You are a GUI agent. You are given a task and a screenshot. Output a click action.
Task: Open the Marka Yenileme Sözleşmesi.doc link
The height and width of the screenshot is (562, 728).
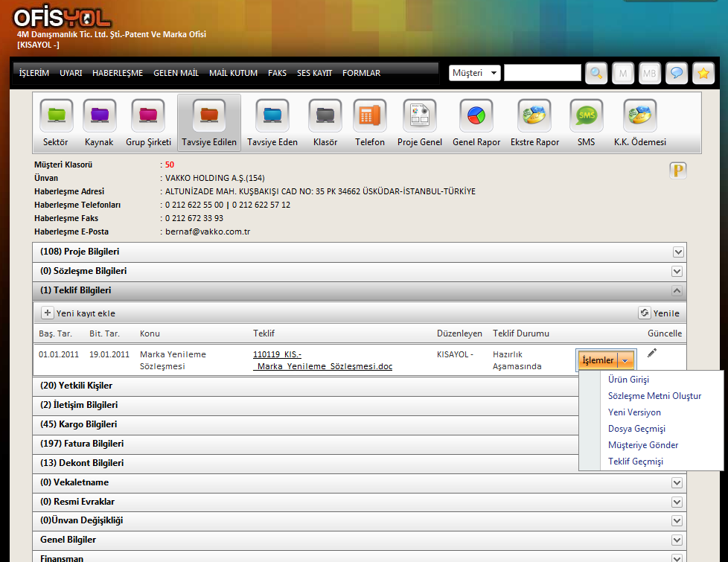pyautogui.click(x=322, y=360)
